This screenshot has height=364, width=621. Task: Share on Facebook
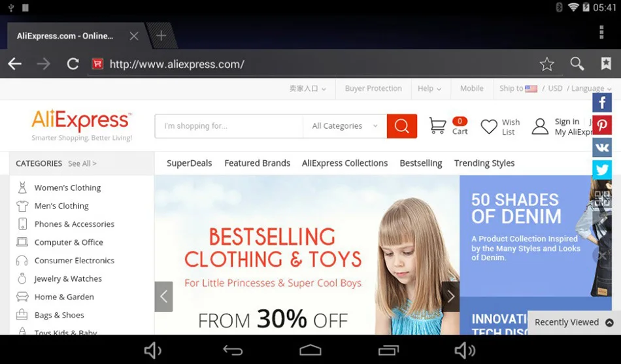pyautogui.click(x=602, y=103)
